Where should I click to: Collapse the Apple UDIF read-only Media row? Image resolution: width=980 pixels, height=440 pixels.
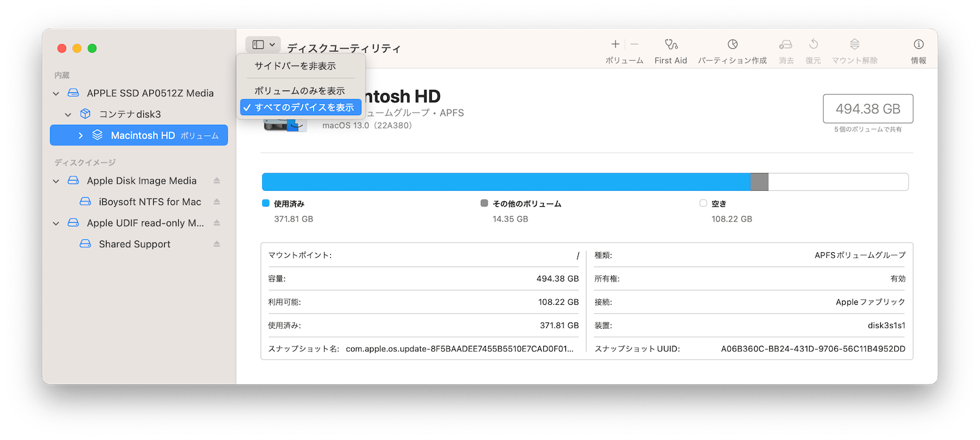56,223
